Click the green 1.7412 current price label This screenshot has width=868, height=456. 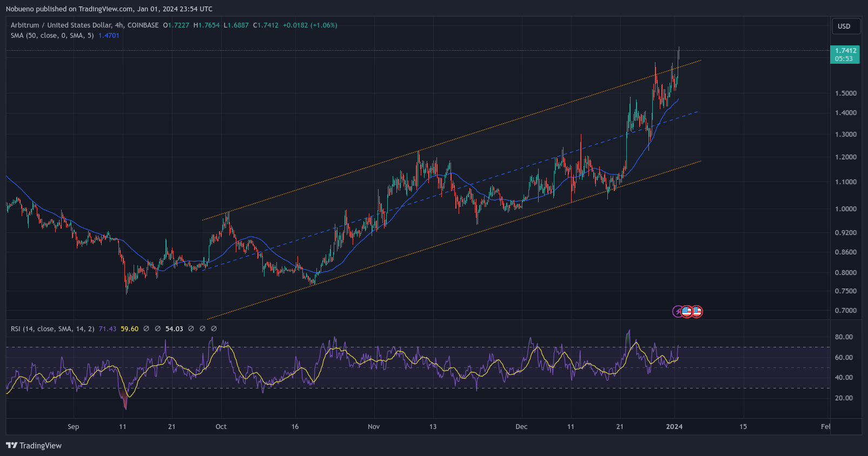845,55
